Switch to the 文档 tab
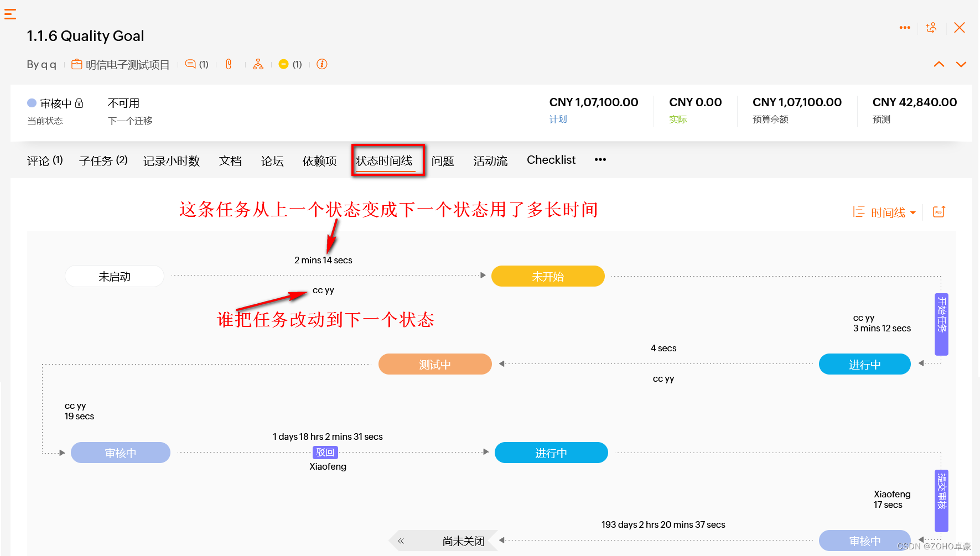 coord(230,160)
